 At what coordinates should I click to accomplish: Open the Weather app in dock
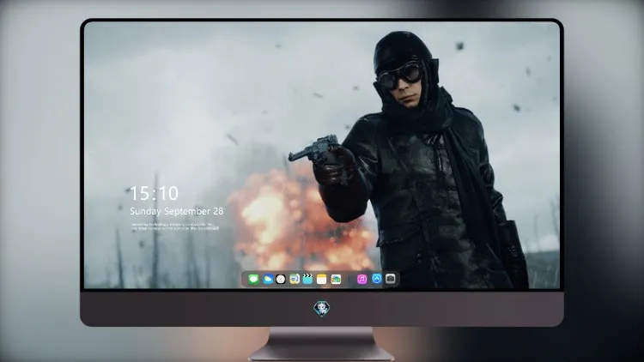click(267, 280)
